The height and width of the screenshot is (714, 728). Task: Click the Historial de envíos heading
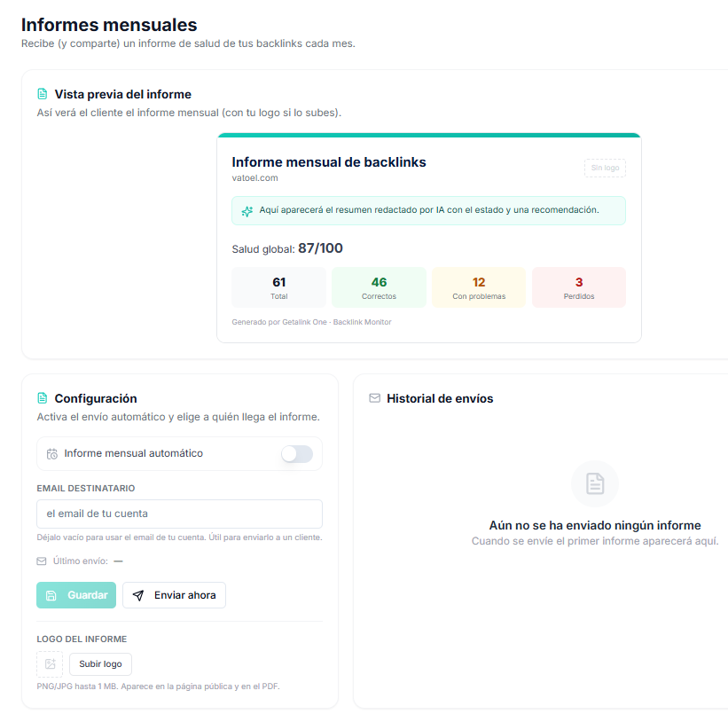click(x=440, y=398)
